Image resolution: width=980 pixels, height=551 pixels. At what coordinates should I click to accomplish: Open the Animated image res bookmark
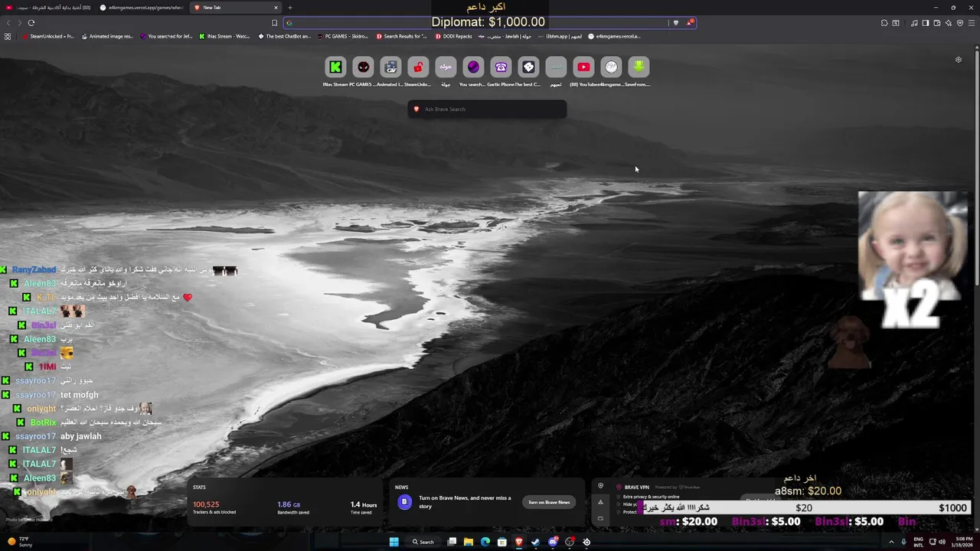[x=107, y=36]
